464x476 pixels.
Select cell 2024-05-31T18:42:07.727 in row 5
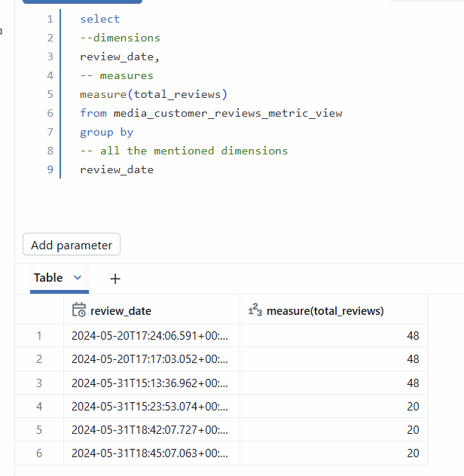[x=151, y=429]
